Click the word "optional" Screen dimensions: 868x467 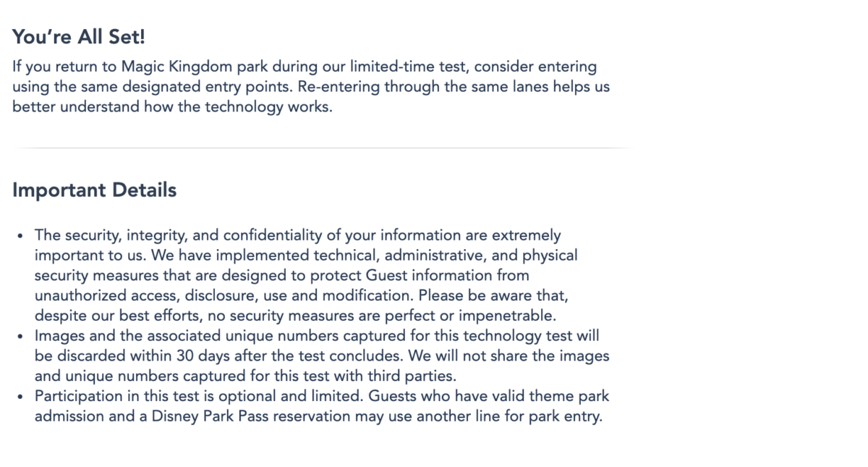(259, 397)
